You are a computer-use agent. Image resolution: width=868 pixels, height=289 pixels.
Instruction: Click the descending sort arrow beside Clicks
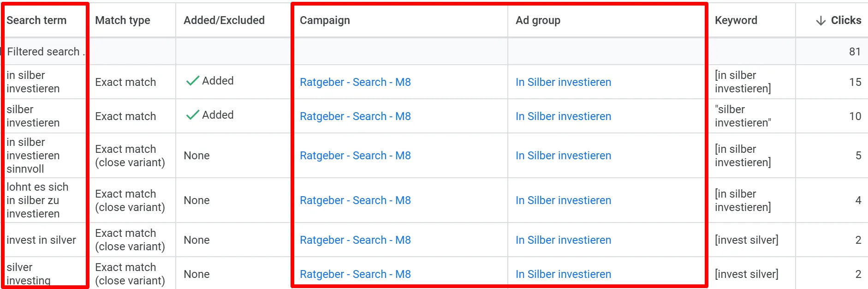tap(820, 21)
